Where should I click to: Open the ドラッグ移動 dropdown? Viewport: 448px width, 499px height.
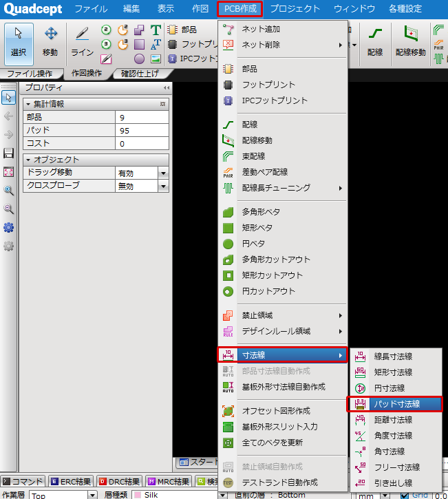[x=163, y=173]
